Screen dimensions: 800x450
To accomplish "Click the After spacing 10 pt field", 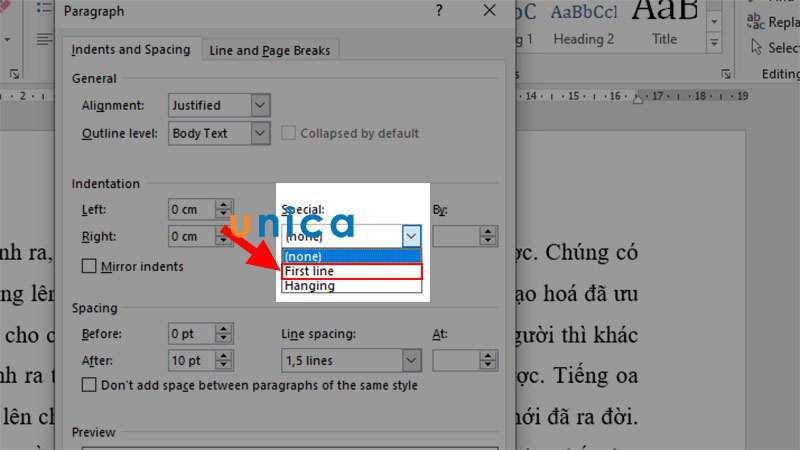I will [192, 361].
